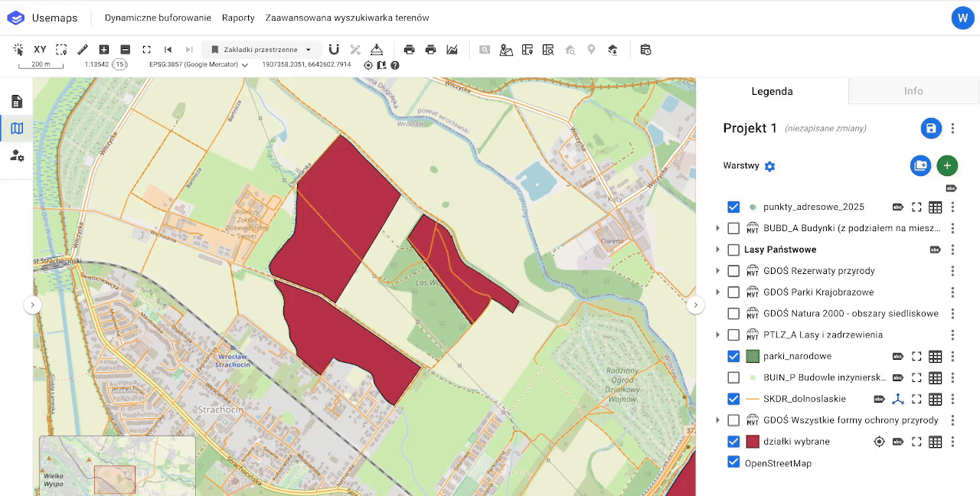Open the Raporty menu
This screenshot has height=496, width=980.
(x=238, y=18)
